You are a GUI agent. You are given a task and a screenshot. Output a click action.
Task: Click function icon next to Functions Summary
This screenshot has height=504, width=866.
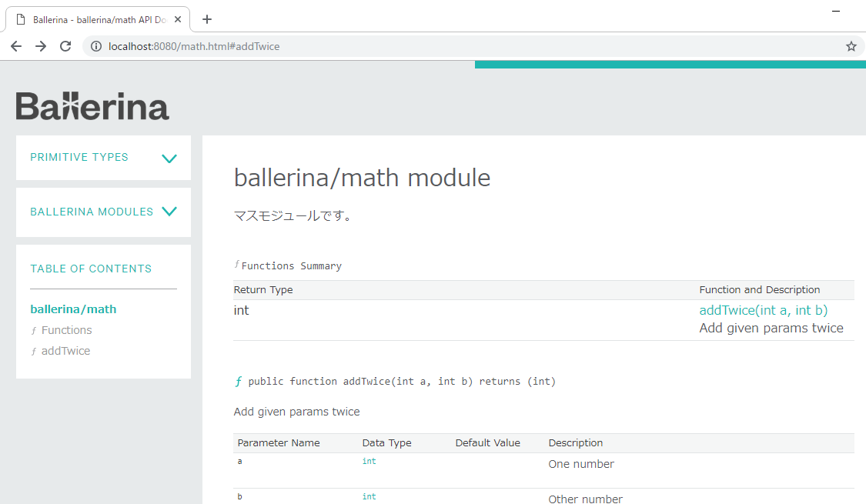pos(237,265)
